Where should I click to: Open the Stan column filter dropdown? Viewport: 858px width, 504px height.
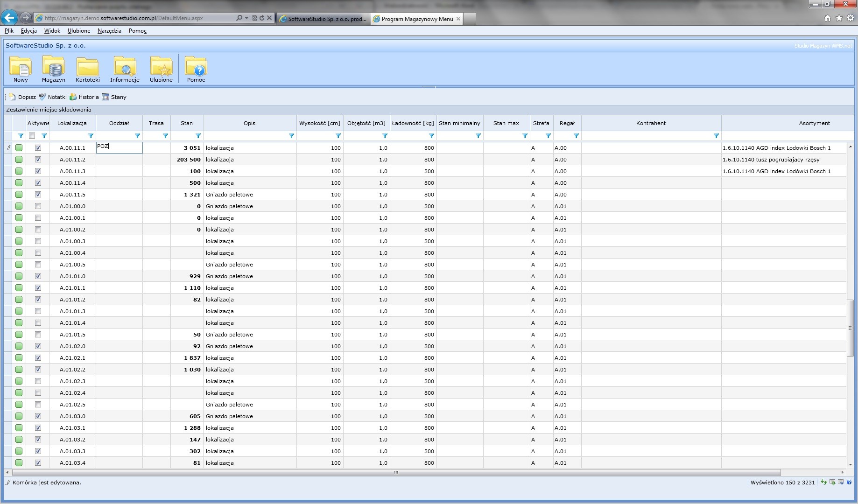coord(198,136)
